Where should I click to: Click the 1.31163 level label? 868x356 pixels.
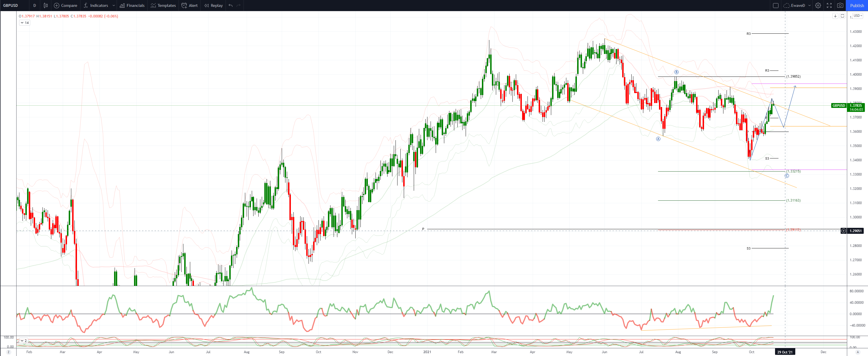coord(793,200)
